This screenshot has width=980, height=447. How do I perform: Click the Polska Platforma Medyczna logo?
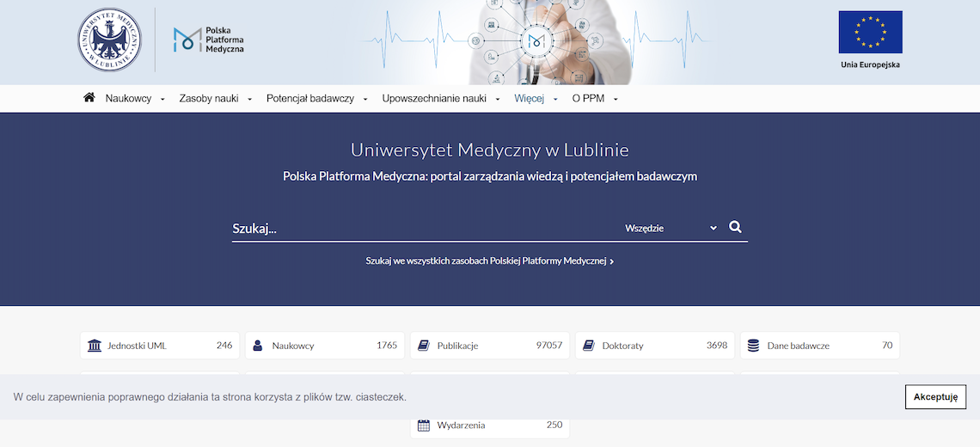[209, 40]
